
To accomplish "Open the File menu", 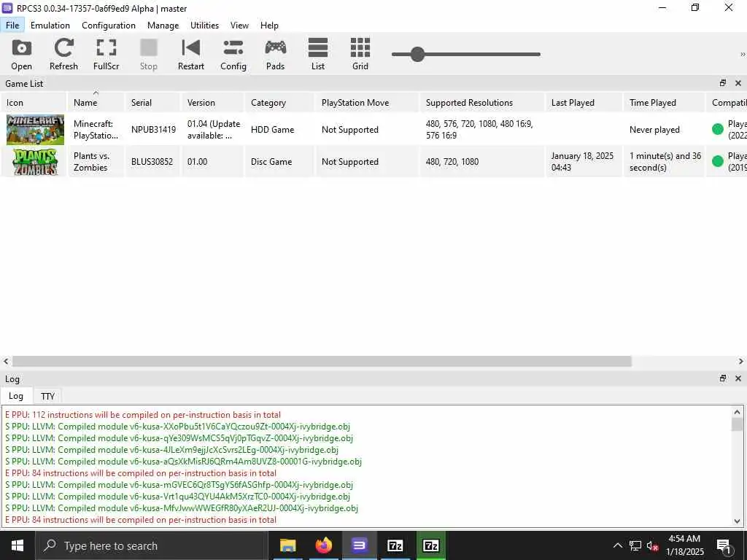I will 12,26.
